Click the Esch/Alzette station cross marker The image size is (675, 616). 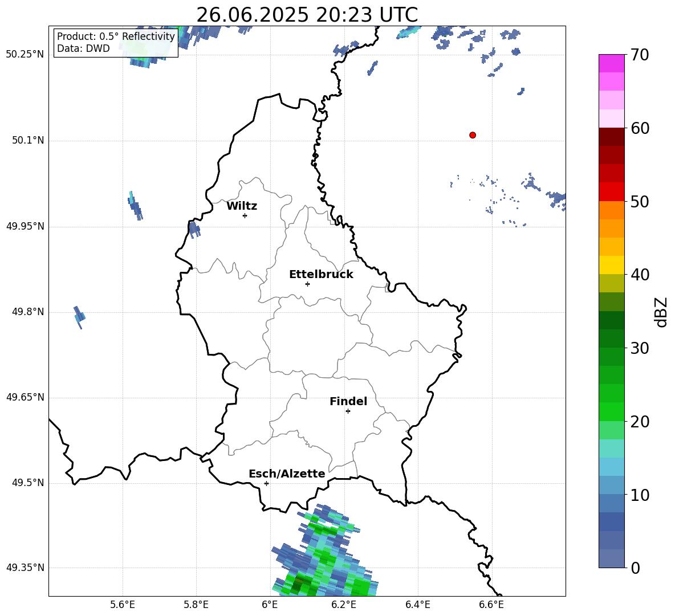tap(266, 483)
